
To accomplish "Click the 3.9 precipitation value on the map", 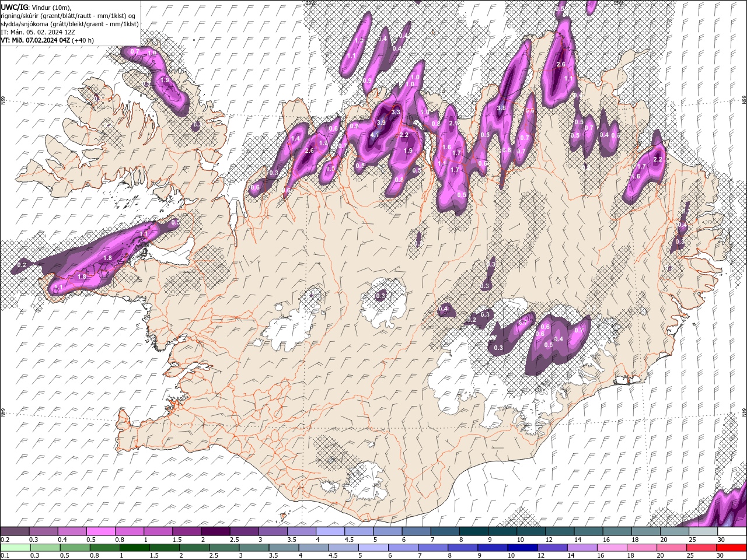I will tap(381, 123).
